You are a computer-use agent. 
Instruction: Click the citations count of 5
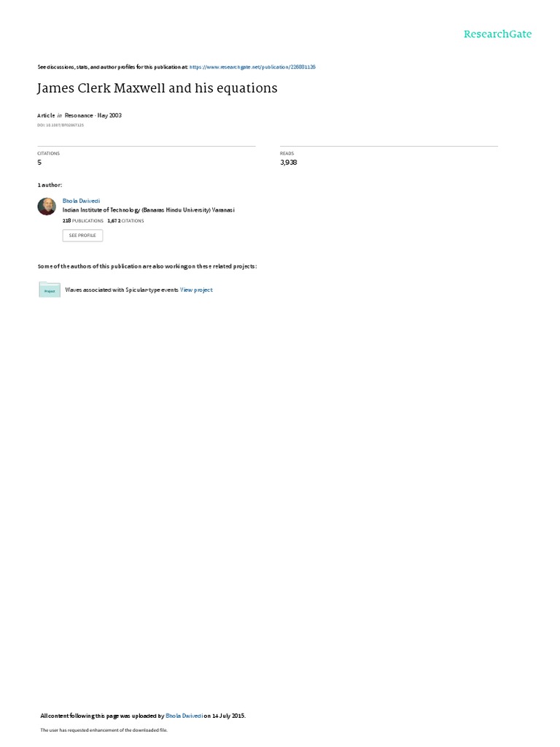point(39,163)
